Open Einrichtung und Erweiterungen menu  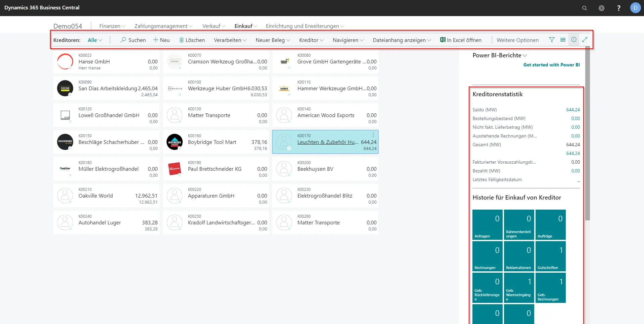[x=305, y=26]
